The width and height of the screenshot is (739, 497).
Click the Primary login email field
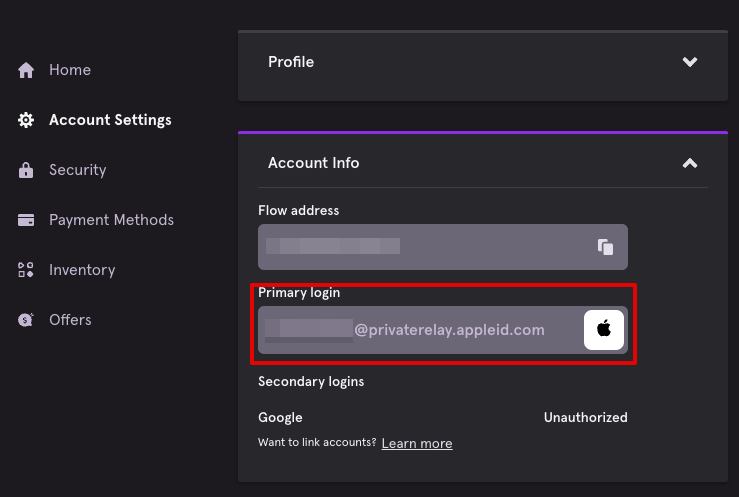pyautogui.click(x=443, y=330)
